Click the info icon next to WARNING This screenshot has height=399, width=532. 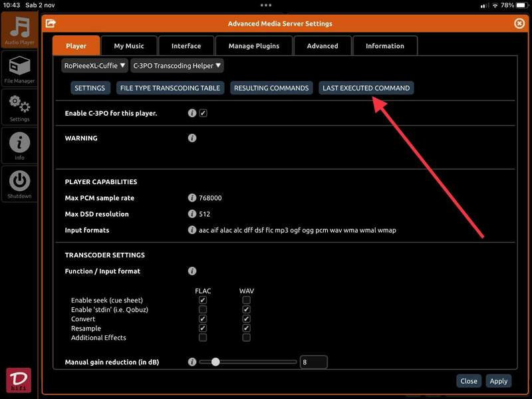(192, 138)
